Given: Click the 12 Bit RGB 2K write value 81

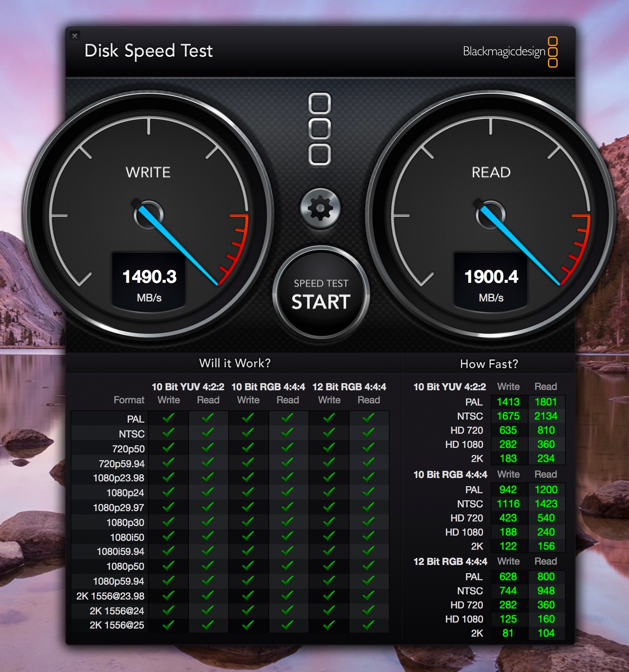Looking at the screenshot, I should click(x=508, y=633).
